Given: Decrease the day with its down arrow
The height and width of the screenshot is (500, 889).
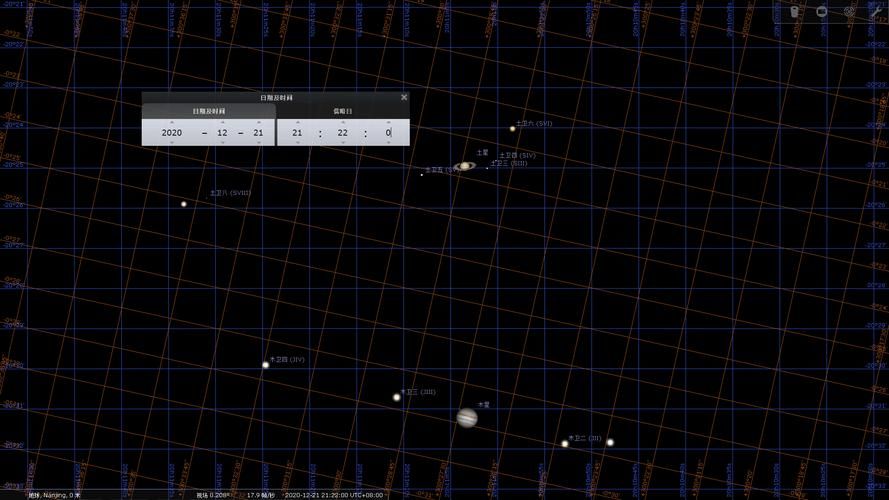Looking at the screenshot, I should pyautogui.click(x=259, y=143).
